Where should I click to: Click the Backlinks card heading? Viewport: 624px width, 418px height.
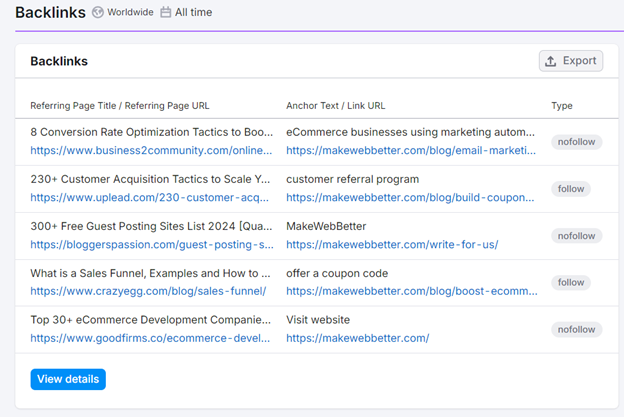click(x=59, y=61)
